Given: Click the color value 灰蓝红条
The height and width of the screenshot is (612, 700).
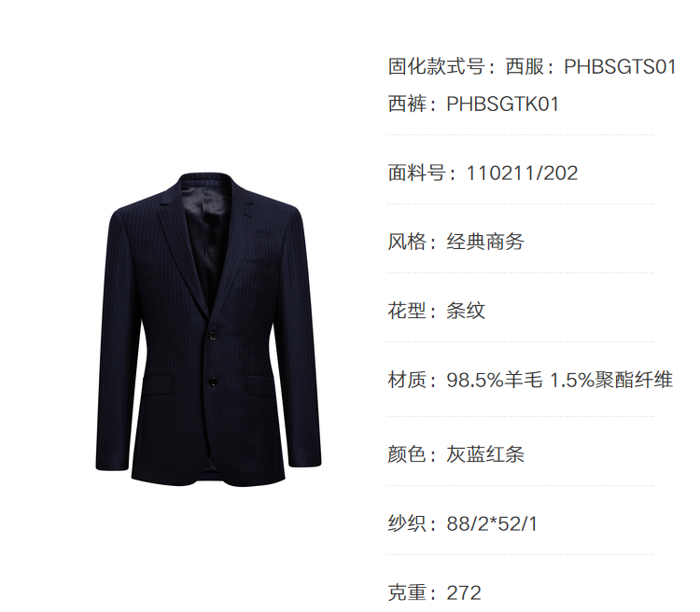Looking at the screenshot, I should point(485,454).
